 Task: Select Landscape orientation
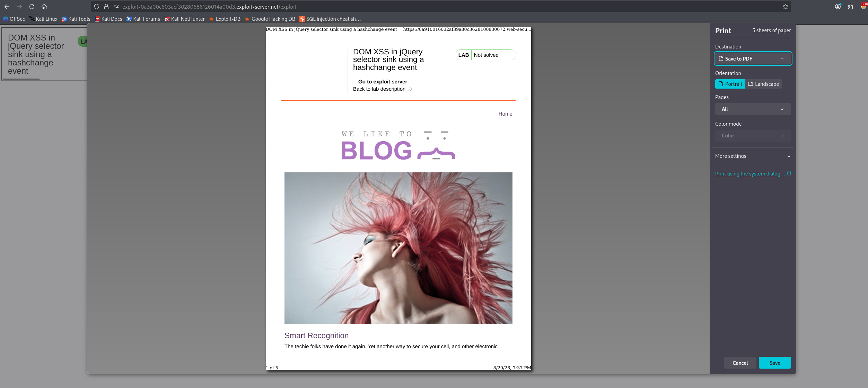click(x=763, y=84)
